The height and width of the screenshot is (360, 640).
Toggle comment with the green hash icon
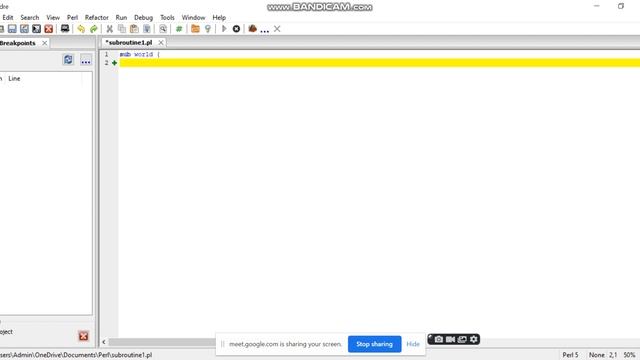tap(179, 29)
